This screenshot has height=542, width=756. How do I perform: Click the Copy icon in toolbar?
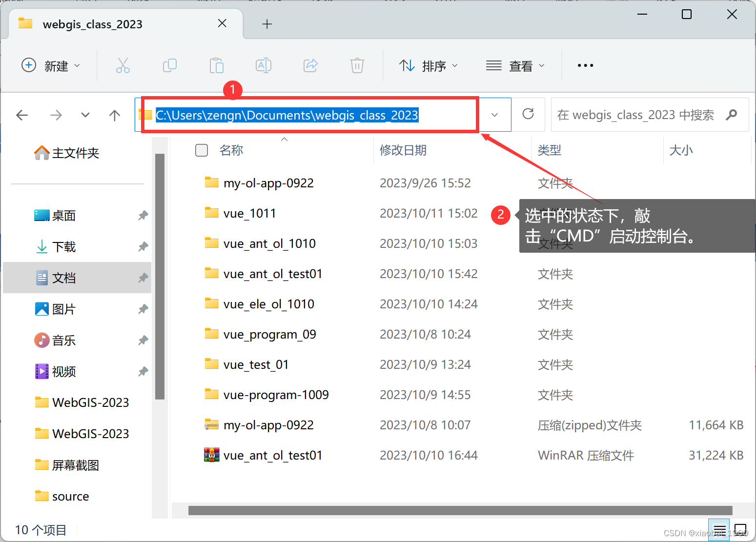coord(169,65)
